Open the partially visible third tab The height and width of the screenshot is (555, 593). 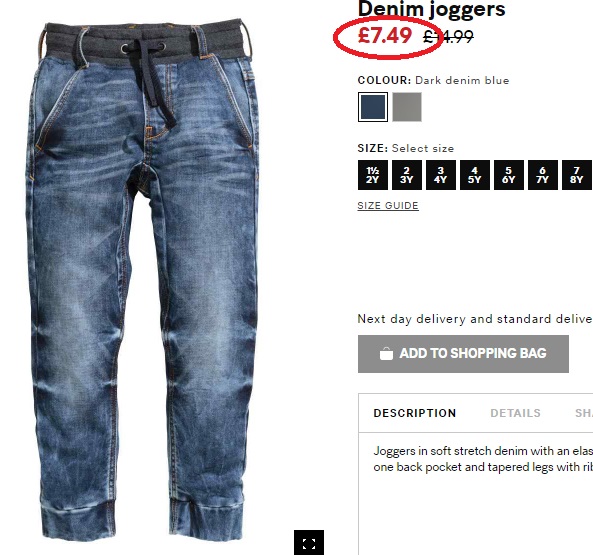(584, 413)
